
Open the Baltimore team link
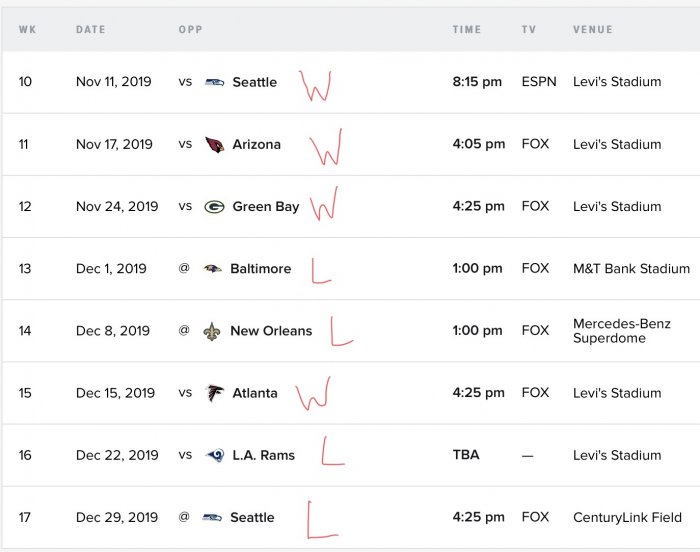(x=261, y=268)
